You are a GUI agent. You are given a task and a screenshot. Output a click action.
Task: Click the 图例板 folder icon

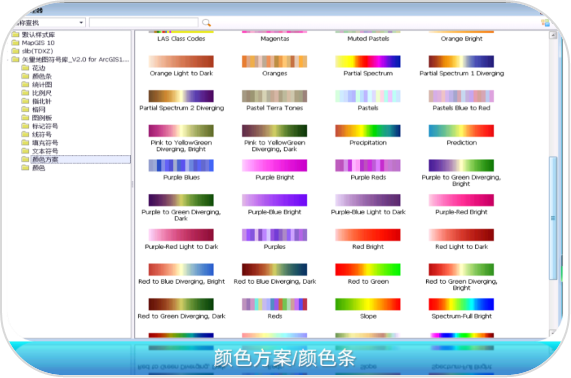pos(25,118)
